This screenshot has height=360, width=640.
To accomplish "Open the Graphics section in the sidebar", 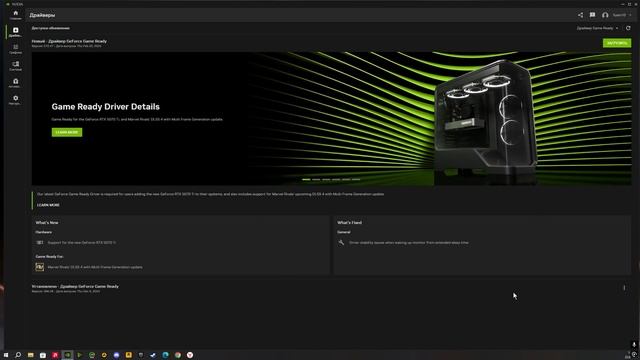I will pos(16,49).
